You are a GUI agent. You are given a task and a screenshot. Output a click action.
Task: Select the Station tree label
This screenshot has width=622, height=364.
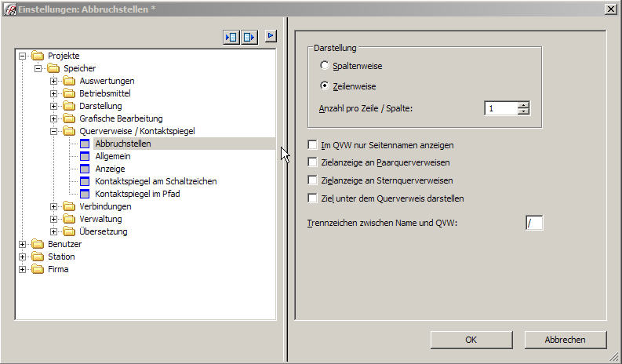coord(61,257)
